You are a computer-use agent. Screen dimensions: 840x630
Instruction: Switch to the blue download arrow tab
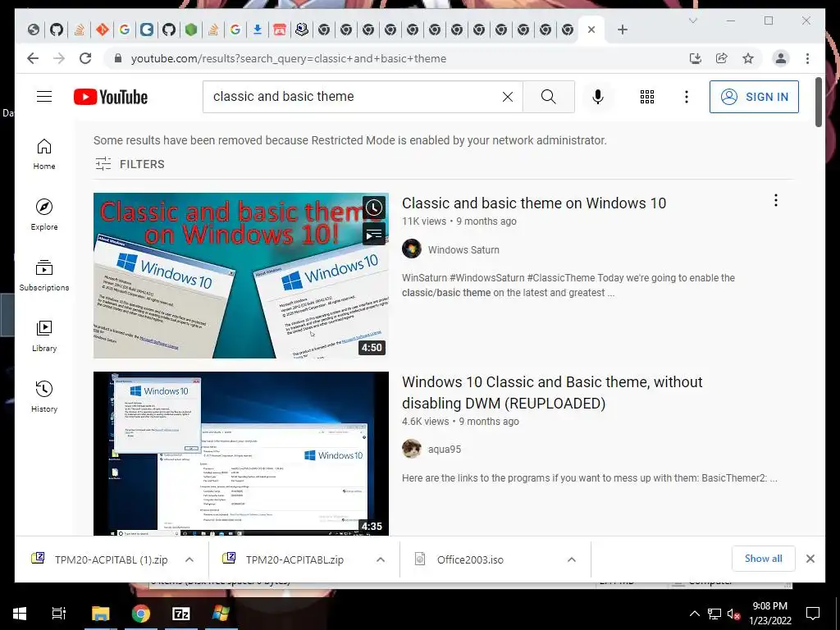257,30
